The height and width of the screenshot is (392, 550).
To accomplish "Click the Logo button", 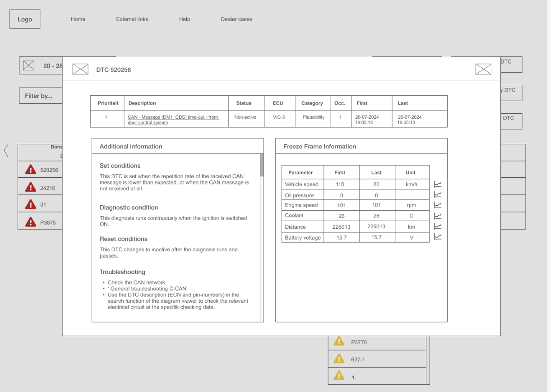I will pyautogui.click(x=25, y=19).
